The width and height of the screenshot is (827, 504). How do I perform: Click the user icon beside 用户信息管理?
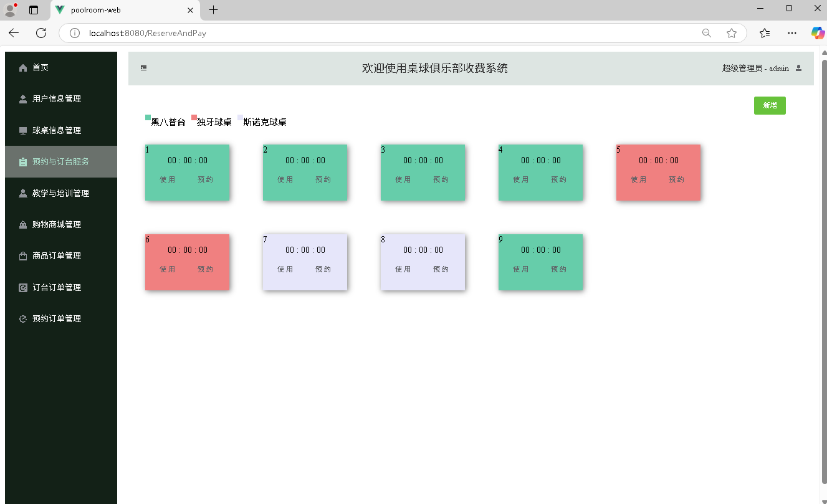(23, 99)
